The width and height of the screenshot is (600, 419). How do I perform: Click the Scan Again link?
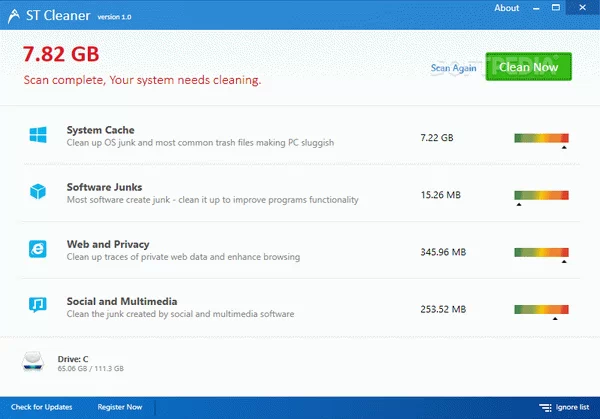pyautogui.click(x=453, y=68)
